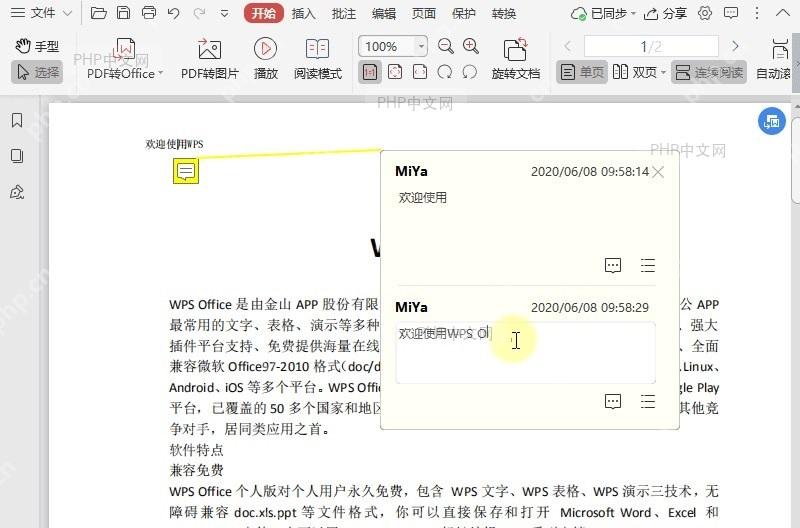The height and width of the screenshot is (528, 800).
Task: Open the first comment's options list icon
Action: 648,265
